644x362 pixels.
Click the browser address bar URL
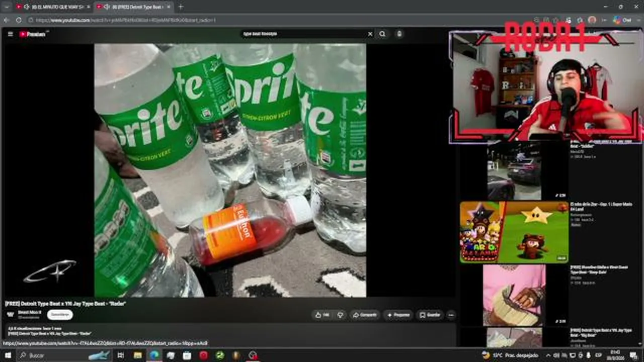(126, 20)
